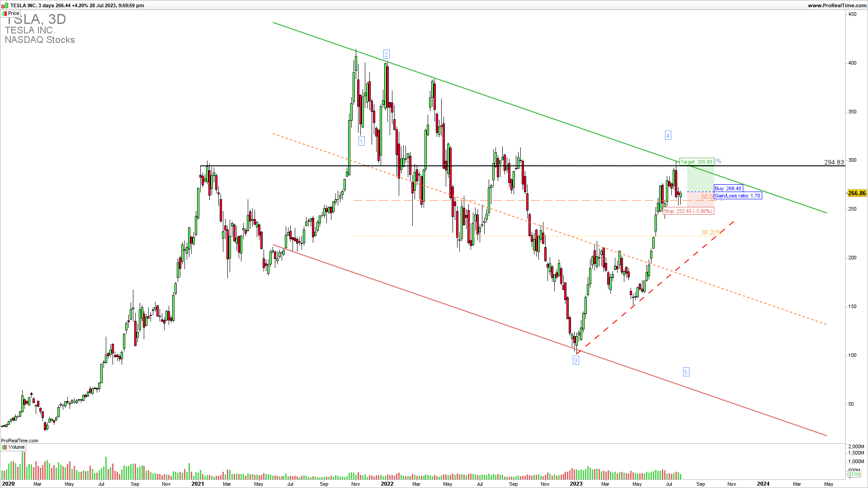This screenshot has height=488, width=868.
Task: Click the 1,000M volume axis label
Action: pyautogui.click(x=856, y=461)
